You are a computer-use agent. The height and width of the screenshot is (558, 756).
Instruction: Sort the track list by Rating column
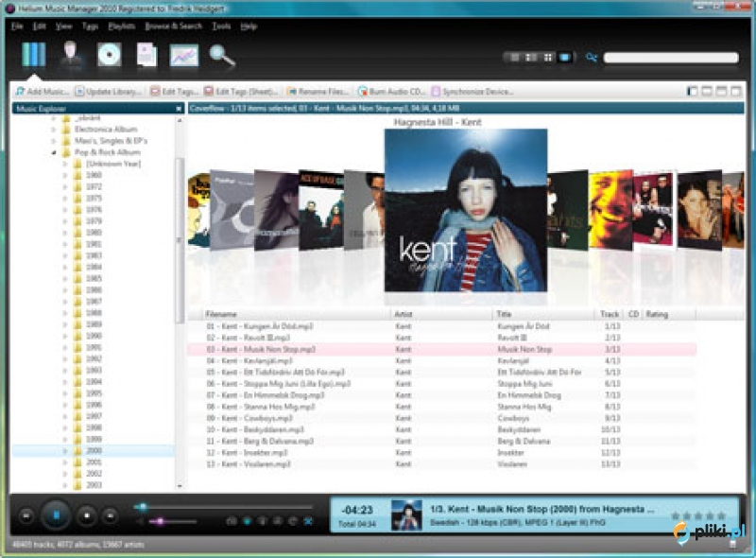point(669,314)
